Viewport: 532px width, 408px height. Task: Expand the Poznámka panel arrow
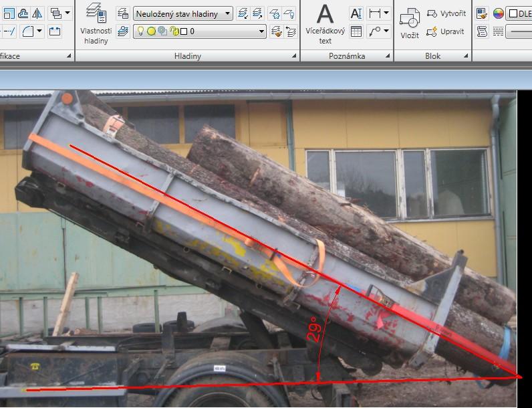388,56
